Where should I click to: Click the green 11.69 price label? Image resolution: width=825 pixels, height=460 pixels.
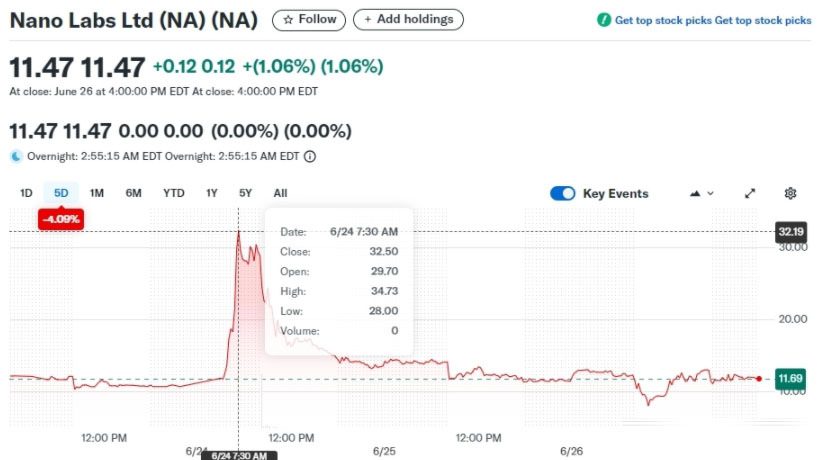click(x=791, y=378)
